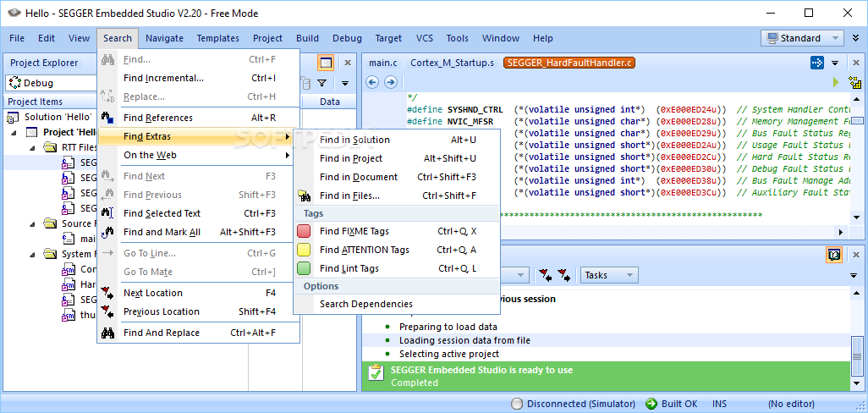Click the editor horizontal scroll right arrow
The image size is (868, 413).
point(842,233)
